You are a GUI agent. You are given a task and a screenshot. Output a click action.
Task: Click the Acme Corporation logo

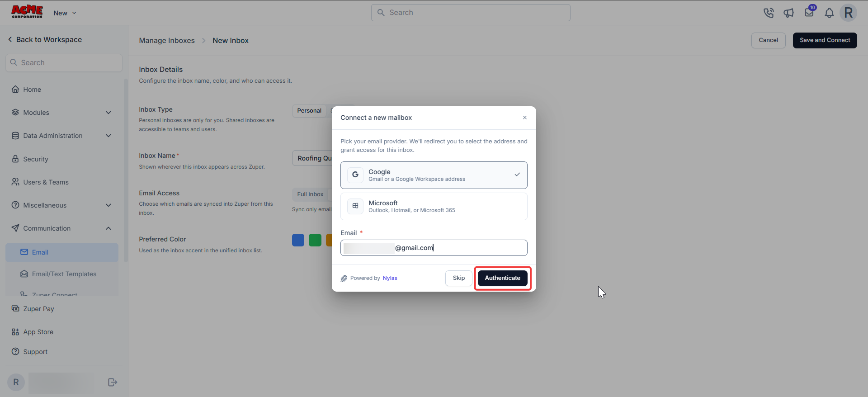click(27, 12)
